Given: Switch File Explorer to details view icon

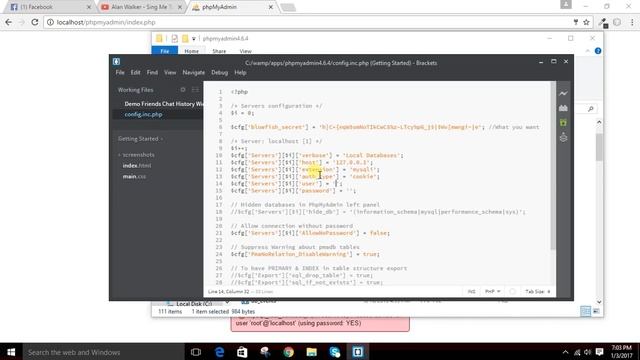Looking at the screenshot, I should click(585, 311).
